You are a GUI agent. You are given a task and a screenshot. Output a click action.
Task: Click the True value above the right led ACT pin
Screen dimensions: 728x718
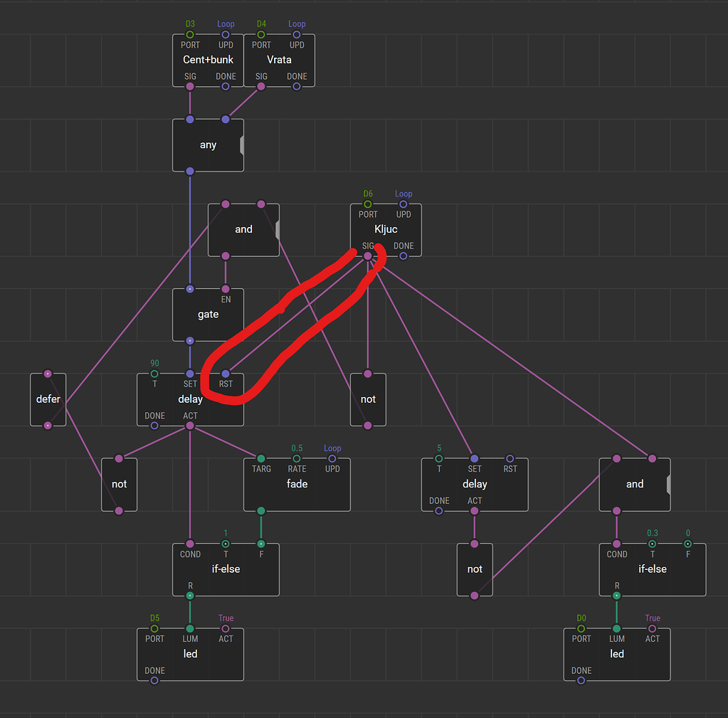pos(652,618)
